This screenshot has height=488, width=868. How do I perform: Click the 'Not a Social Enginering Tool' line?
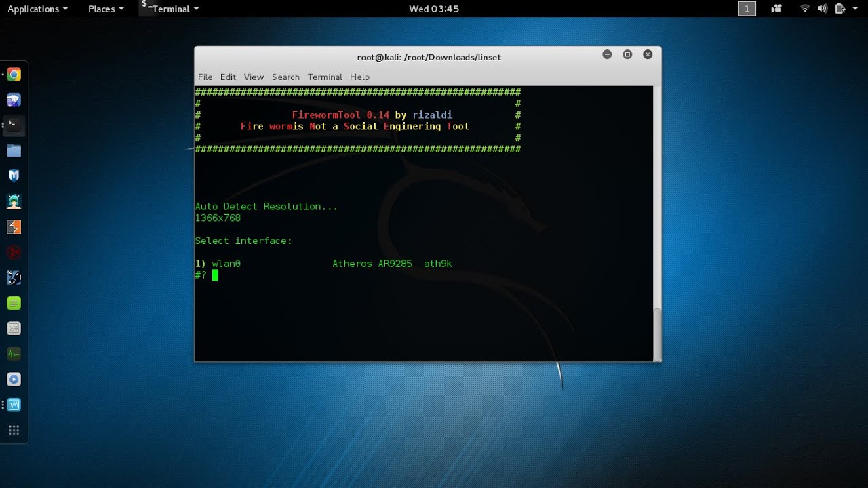(389, 127)
